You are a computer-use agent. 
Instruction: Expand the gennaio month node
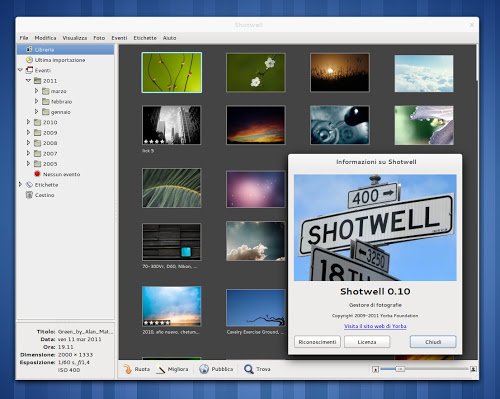tap(36, 111)
